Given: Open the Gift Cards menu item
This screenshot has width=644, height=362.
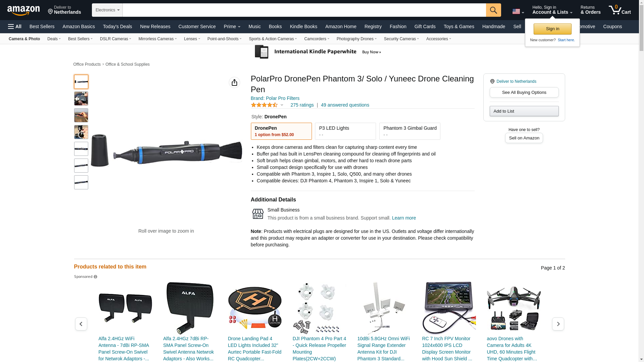Looking at the screenshot, I should [x=425, y=26].
